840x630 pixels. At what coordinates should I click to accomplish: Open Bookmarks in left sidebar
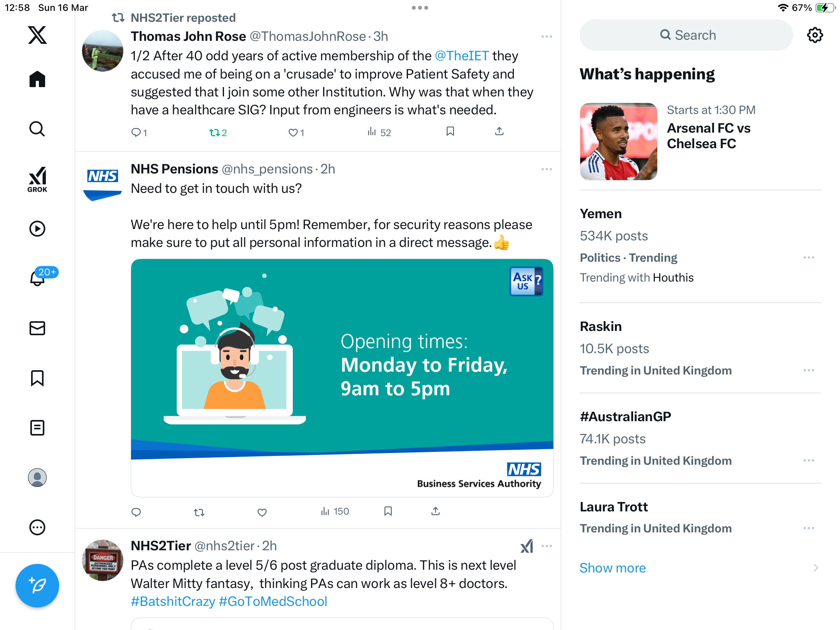(37, 378)
